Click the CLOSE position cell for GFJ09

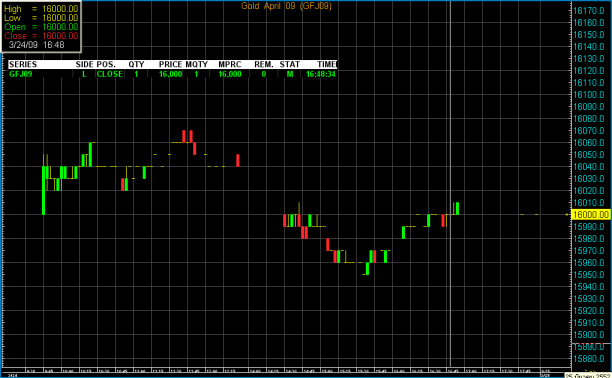[110, 74]
